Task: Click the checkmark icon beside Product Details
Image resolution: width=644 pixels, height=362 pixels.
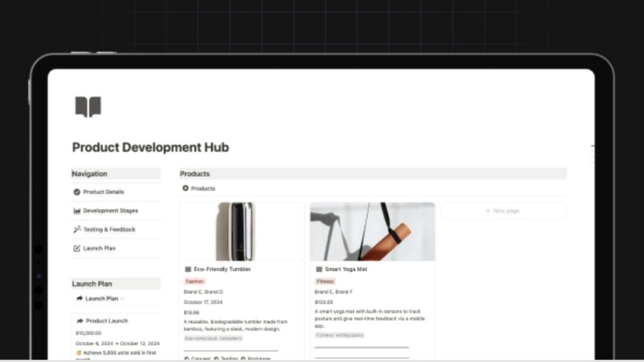Action: pos(77,192)
